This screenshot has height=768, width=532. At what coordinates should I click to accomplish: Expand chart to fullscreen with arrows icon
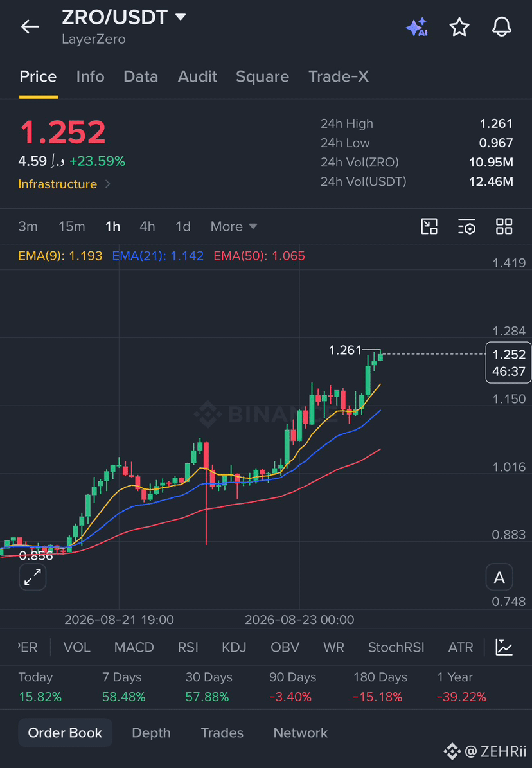33,577
